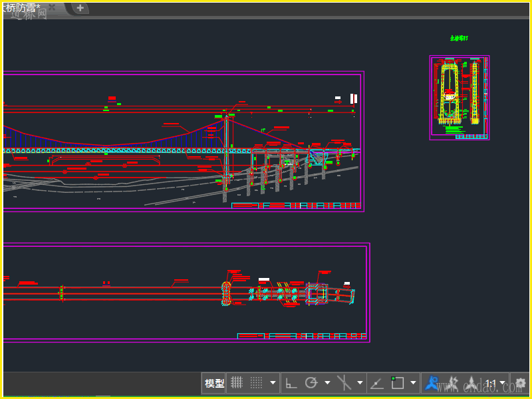Select the bridge elevation drawing frame
Image resolution: width=532 pixels, height=399 pixels.
click(x=184, y=142)
